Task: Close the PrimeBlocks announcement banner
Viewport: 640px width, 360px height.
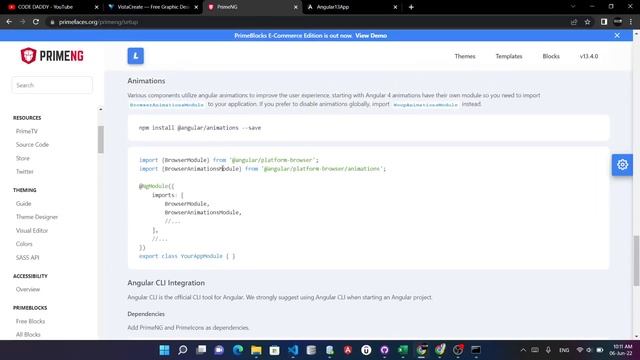Action: [x=617, y=36]
